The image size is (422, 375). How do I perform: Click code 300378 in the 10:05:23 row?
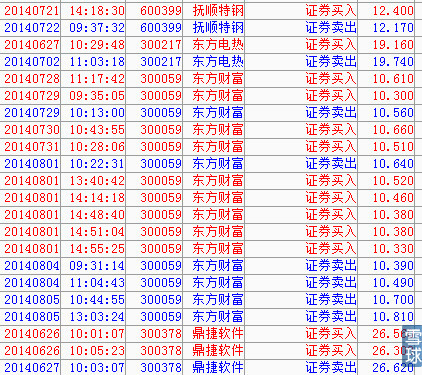161,351
